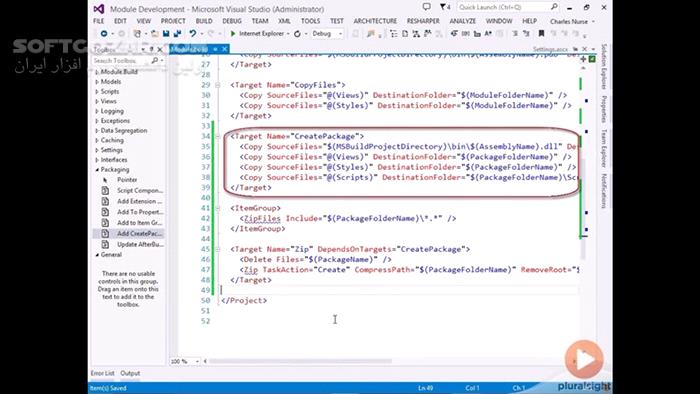Keep the Settings.ascx preview tab open
700x394 pixels.
point(576,49)
